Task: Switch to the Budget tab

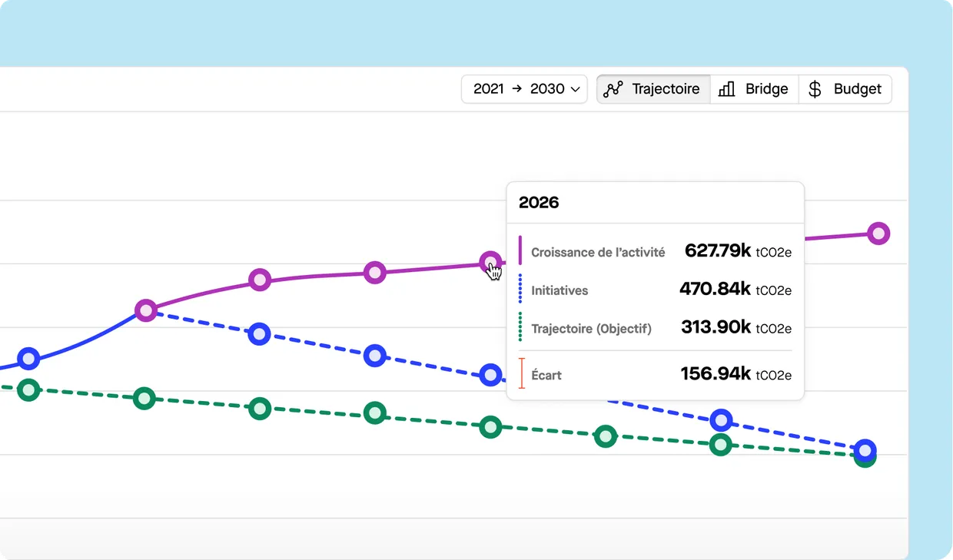Action: 845,89
